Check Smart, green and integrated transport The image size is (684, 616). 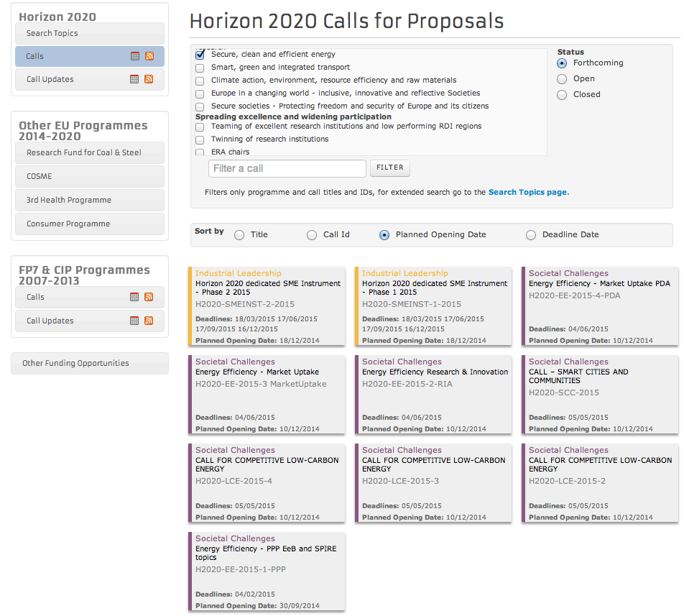tap(200, 68)
